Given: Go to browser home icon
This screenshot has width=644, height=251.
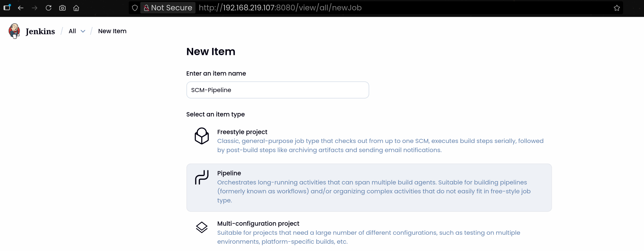Looking at the screenshot, I should pyautogui.click(x=76, y=8).
